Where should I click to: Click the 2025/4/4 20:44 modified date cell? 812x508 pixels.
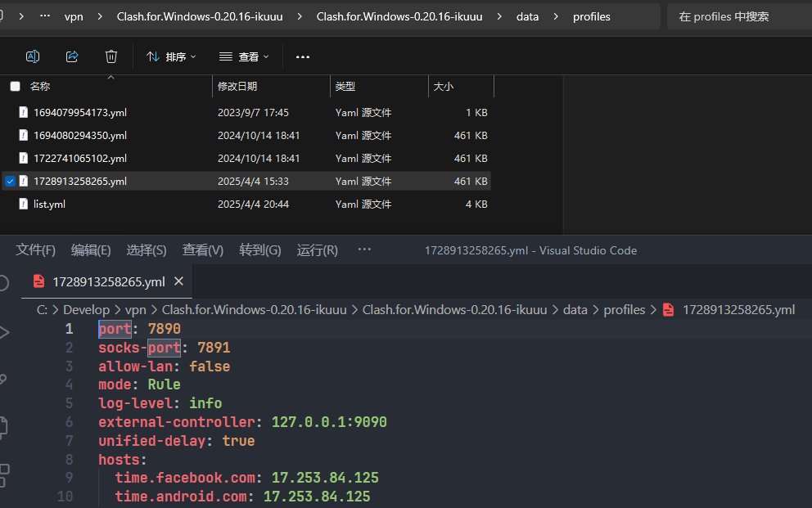253,204
